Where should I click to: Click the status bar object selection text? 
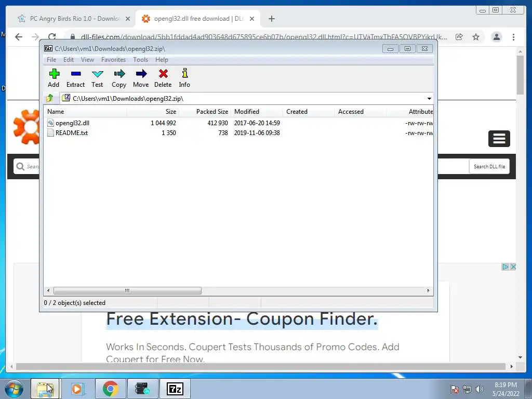point(75,303)
